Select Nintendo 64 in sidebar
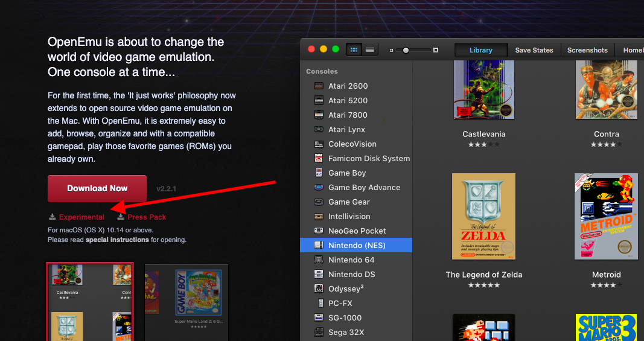 click(356, 260)
